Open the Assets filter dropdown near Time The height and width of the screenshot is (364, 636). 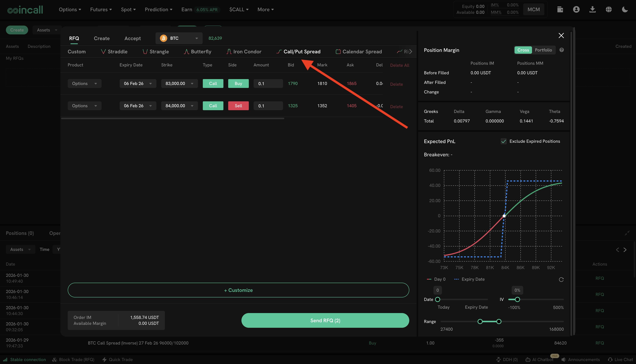pos(20,249)
